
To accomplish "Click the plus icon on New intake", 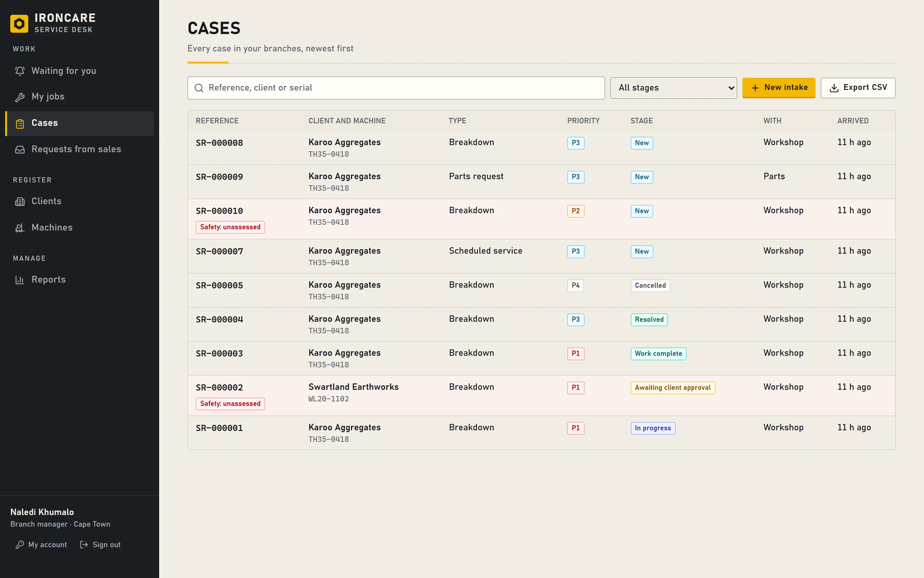I will (x=755, y=88).
